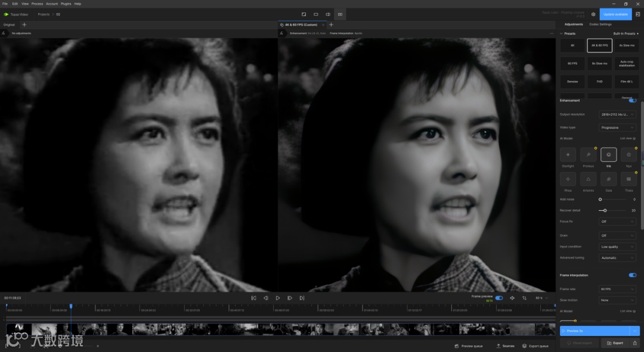Select the Iris AI model icon
The width and height of the screenshot is (644, 352).
pyautogui.click(x=609, y=155)
